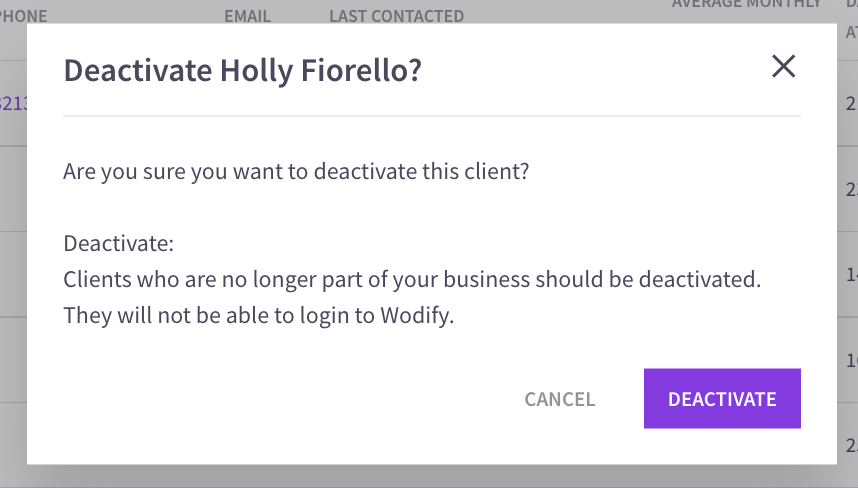The height and width of the screenshot is (488, 858).
Task: Open the purple phone number link ending 213
Action: tap(13, 103)
